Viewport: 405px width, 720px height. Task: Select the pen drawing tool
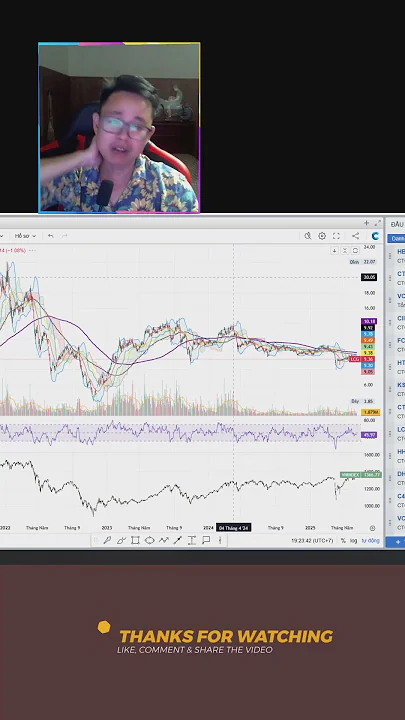[x=107, y=540]
